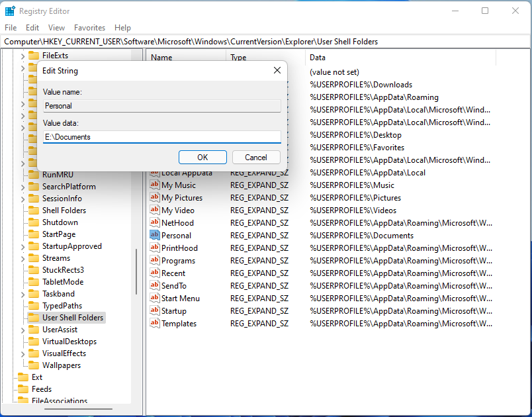Viewport: 532px width, 417px height.
Task: Click the folder icon of SearchPlatform key
Action: click(x=34, y=187)
